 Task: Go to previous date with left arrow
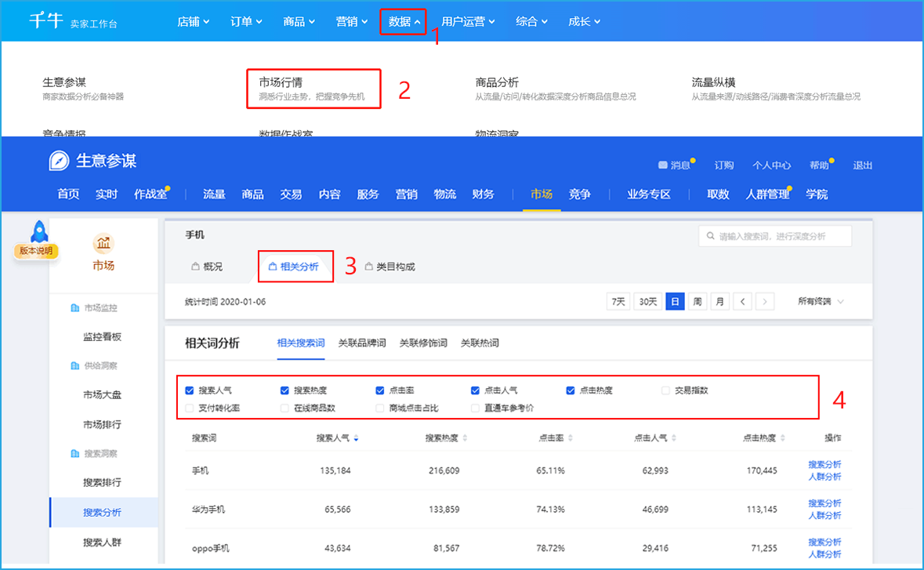pos(742,302)
